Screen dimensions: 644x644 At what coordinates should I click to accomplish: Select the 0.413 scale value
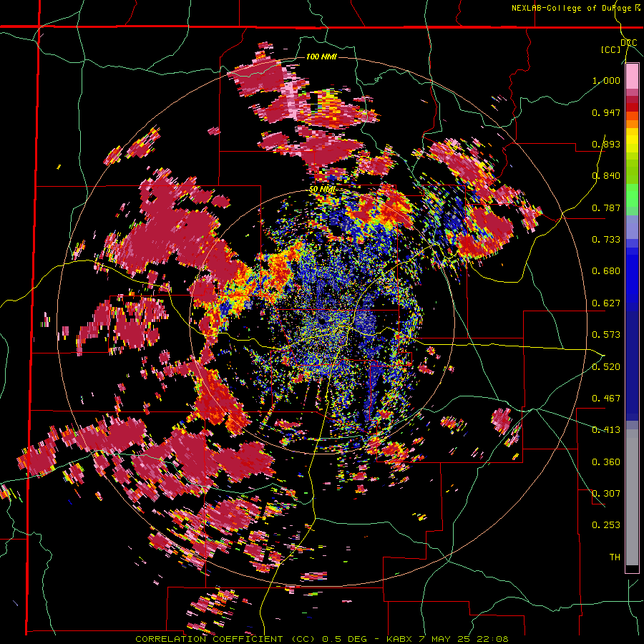coord(606,430)
